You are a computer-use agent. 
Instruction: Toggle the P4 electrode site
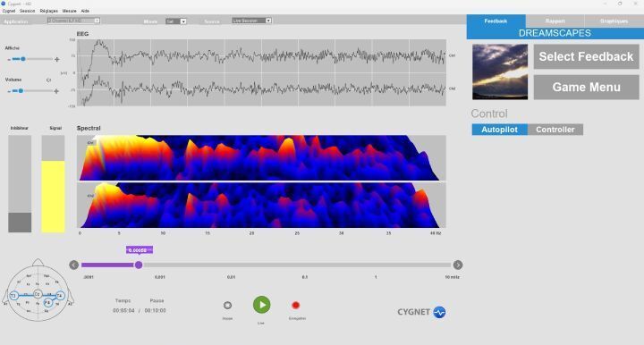(x=47, y=303)
